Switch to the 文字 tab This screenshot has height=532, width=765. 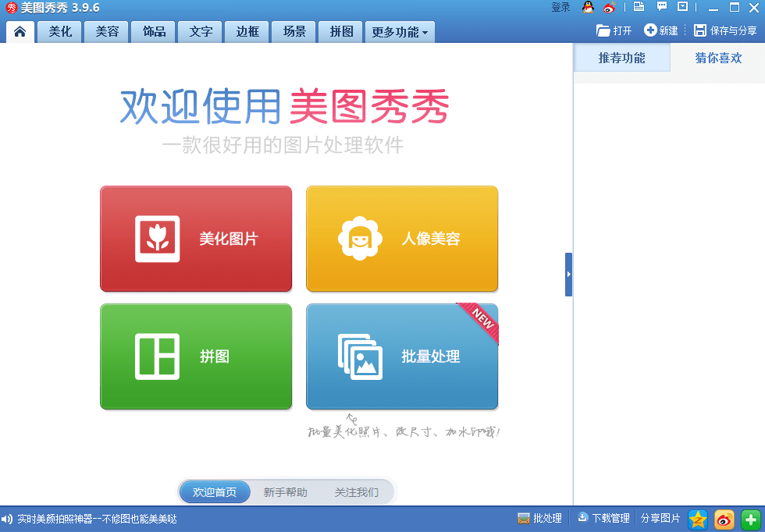pos(201,32)
